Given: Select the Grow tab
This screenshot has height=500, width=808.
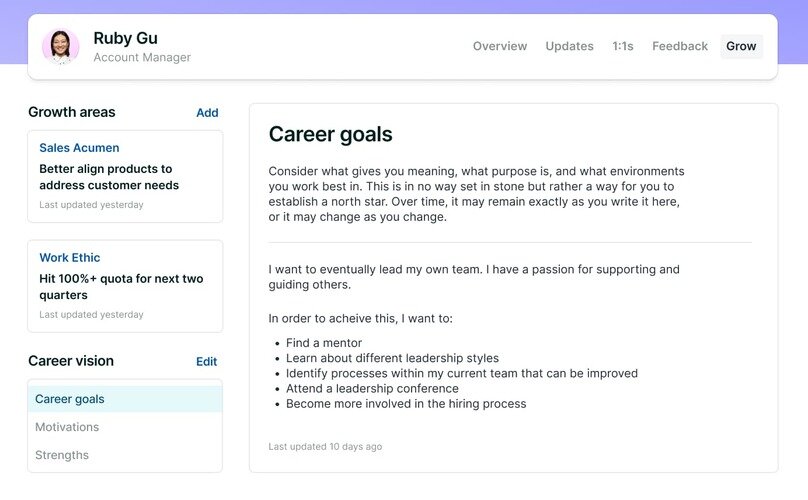Looking at the screenshot, I should [741, 46].
